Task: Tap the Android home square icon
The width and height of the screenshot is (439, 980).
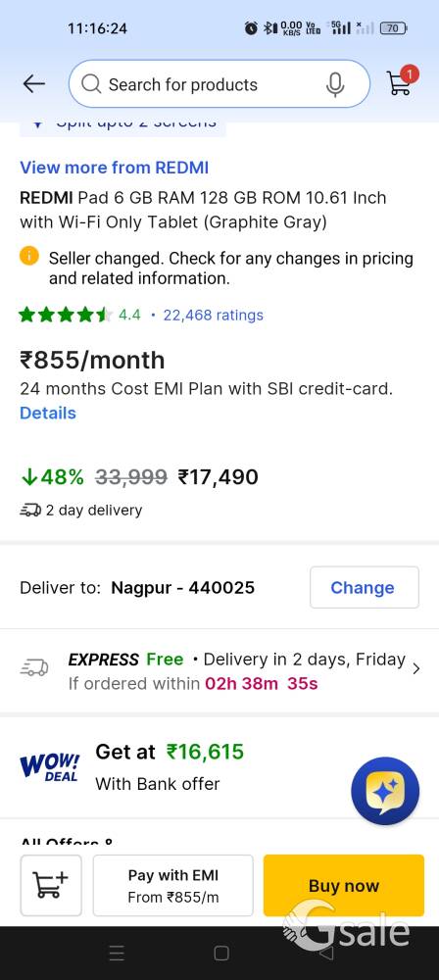Action: click(221, 953)
